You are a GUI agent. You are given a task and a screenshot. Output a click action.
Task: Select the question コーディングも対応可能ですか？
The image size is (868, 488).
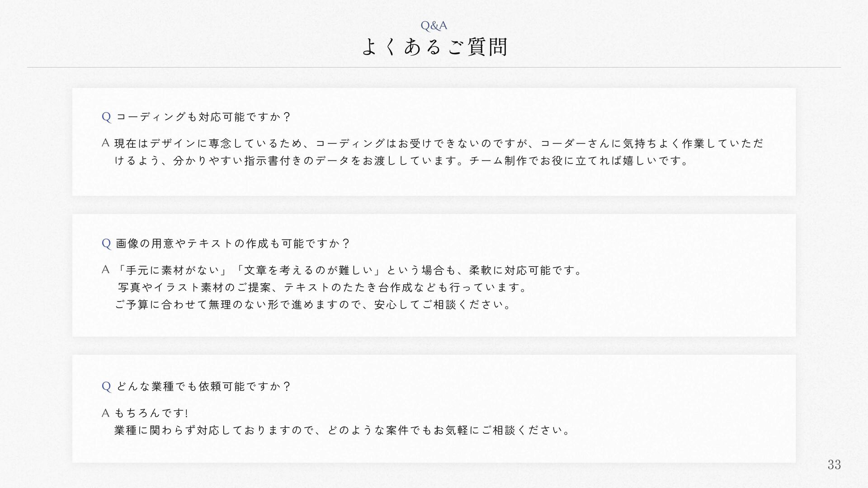click(x=203, y=117)
